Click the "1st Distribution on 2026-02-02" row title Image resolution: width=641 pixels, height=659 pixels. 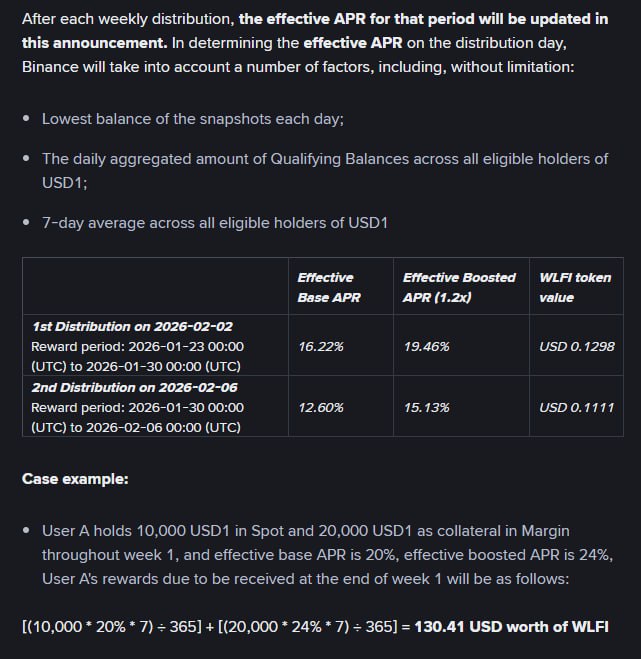click(x=132, y=327)
